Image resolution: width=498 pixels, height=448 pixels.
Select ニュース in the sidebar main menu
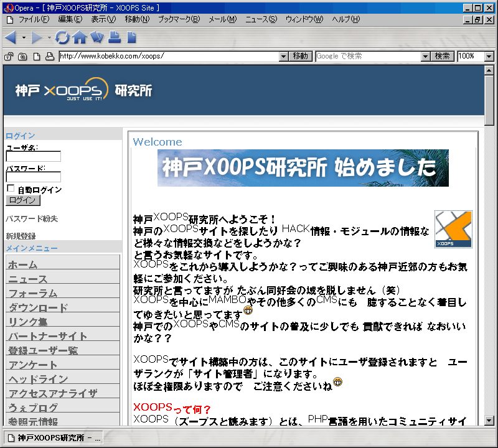click(63, 278)
